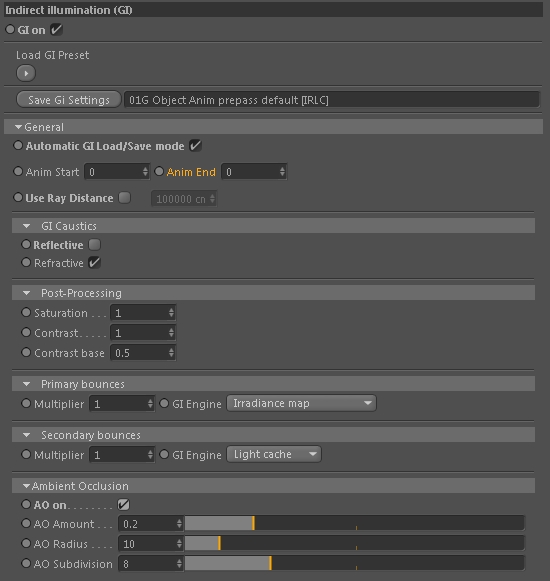Viewport: 550px width, 581px height.
Task: Click the keyframe circle next to Refractive
Action: point(26,262)
